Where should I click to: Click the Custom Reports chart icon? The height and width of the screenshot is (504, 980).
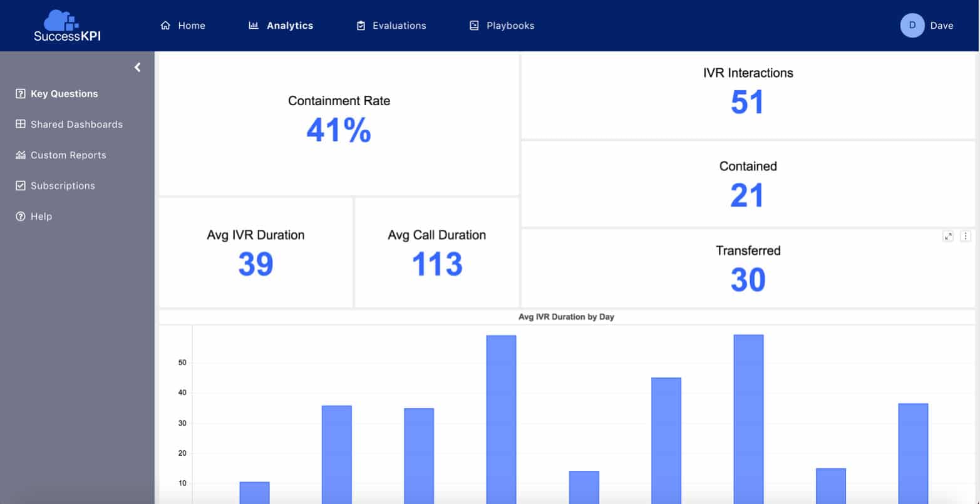(x=20, y=155)
